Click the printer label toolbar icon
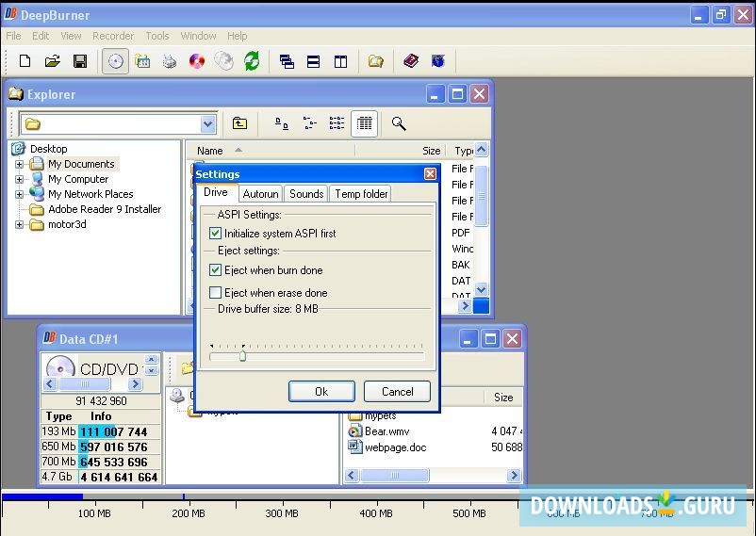This screenshot has height=536, width=756. pos(170,61)
